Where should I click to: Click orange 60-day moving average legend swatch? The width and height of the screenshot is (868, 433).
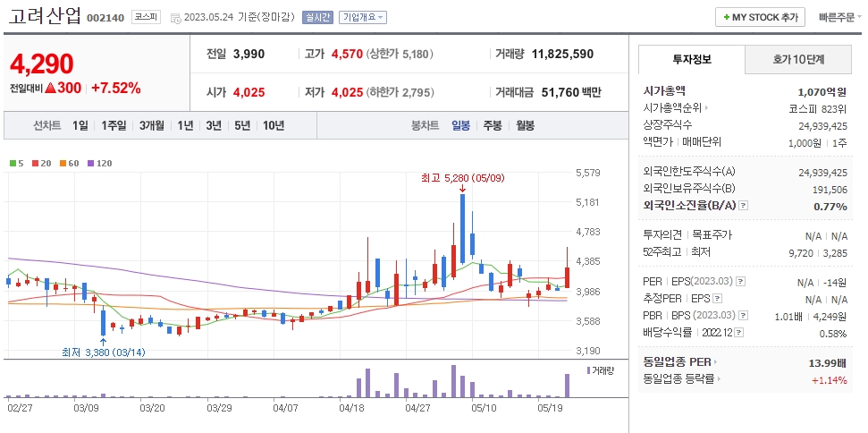(x=63, y=164)
